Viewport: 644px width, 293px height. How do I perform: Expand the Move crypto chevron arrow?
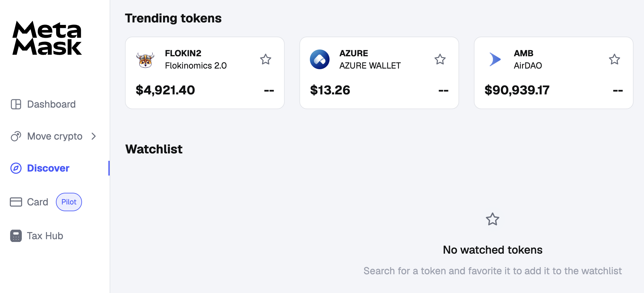pyautogui.click(x=94, y=136)
